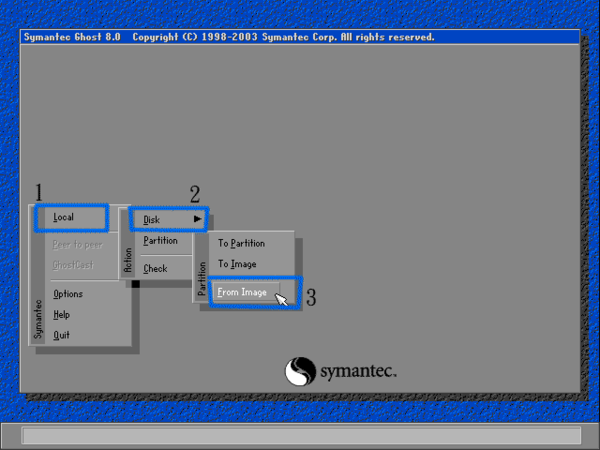Expand the Disk submenu arrow
The image size is (600, 450).
(x=197, y=219)
